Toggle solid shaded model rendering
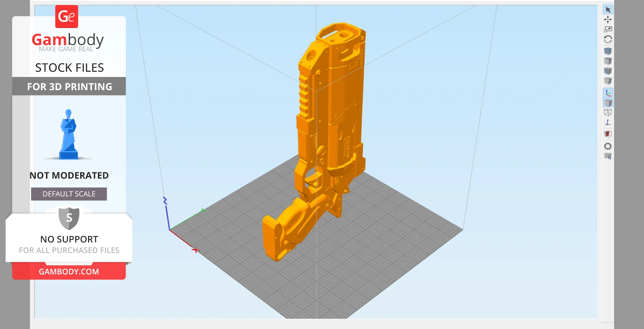644x329 pixels. 609,103
